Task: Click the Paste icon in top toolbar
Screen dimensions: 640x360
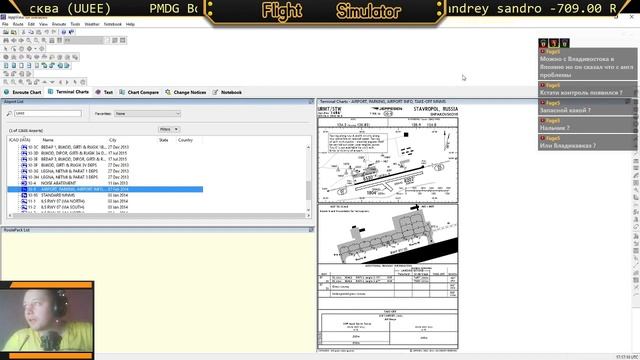Action: (x=38, y=32)
